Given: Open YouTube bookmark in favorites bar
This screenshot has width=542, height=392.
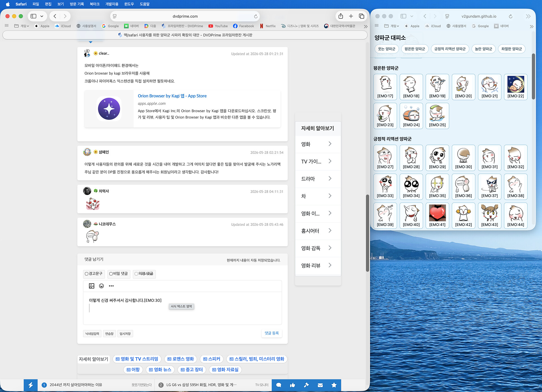Looking at the screenshot, I should tap(218, 26).
